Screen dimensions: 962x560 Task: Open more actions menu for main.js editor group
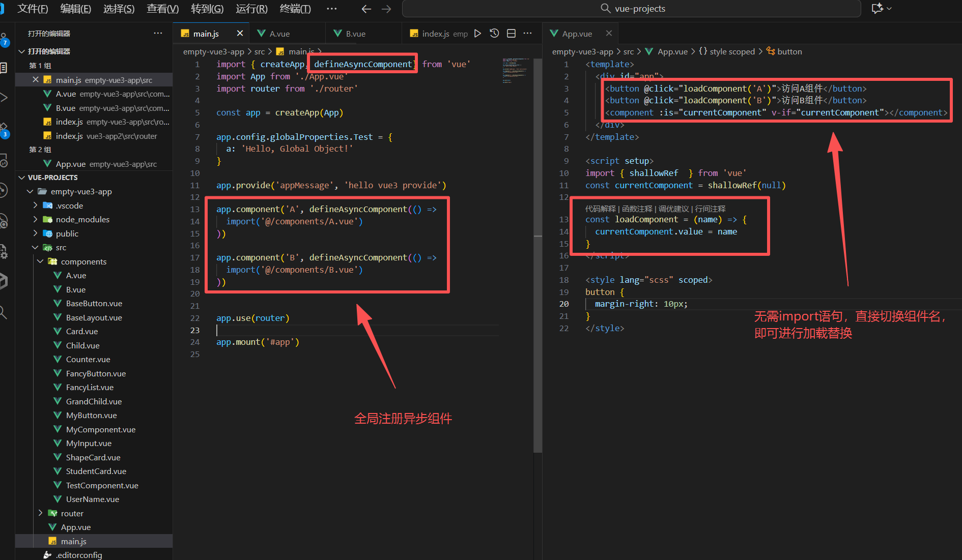(528, 34)
